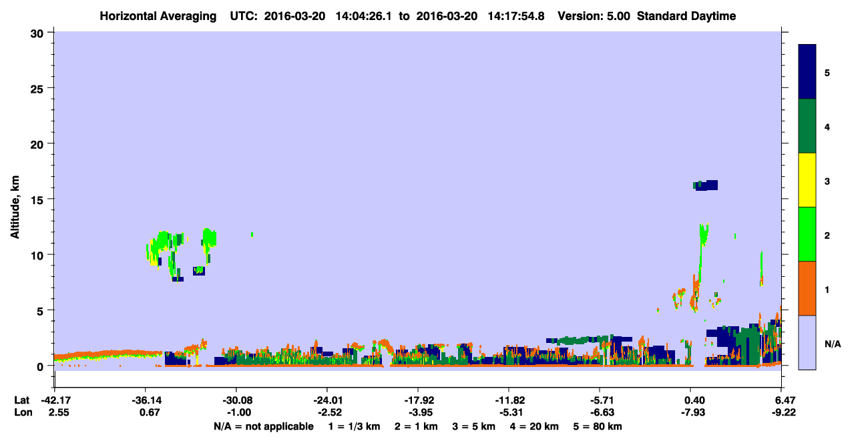Screen dimensions: 868x445
Task: Click the latitude value -30.08
Action: click(236, 400)
